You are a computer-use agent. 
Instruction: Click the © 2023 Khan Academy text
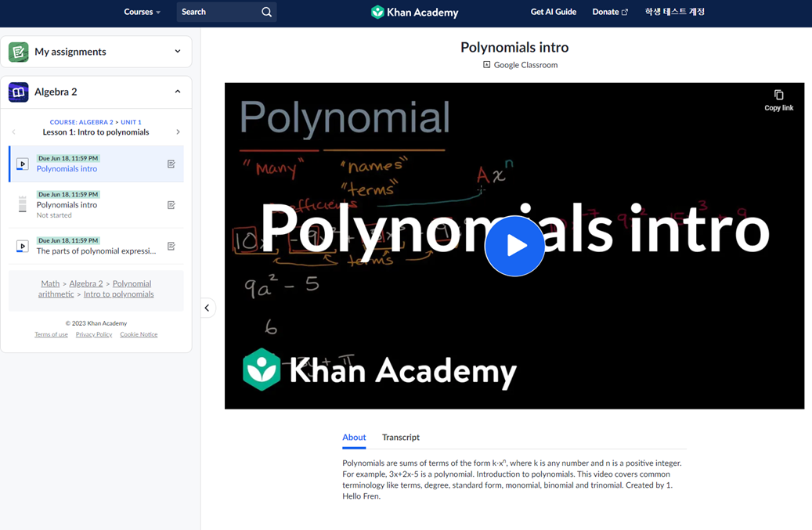[x=96, y=323]
